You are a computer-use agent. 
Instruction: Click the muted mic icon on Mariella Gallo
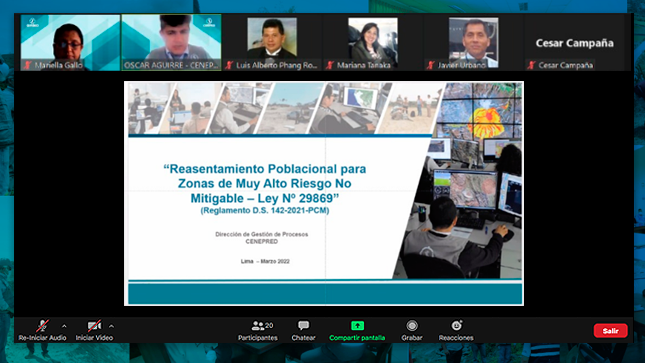[28, 65]
